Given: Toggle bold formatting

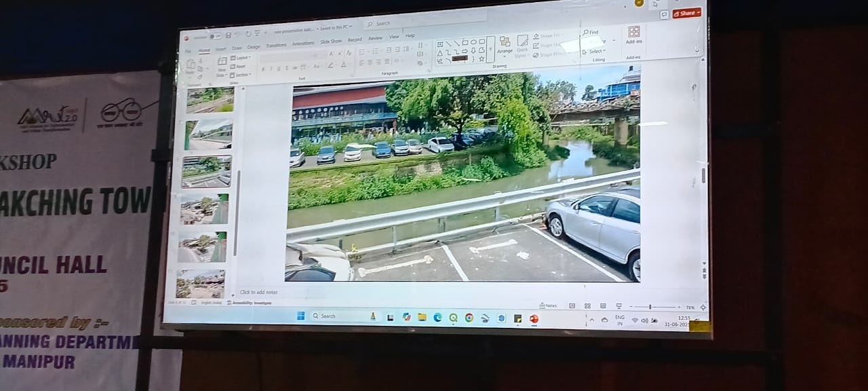Looking at the screenshot, I should [262, 69].
